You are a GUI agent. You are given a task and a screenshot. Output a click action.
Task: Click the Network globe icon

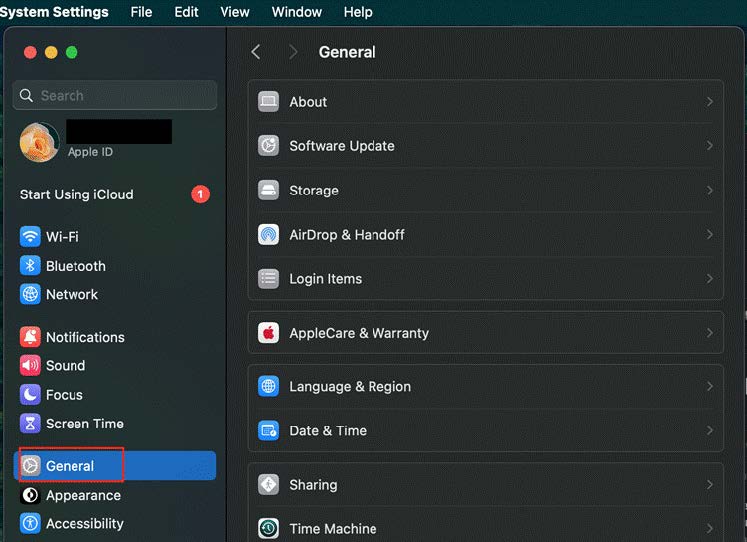pos(30,294)
